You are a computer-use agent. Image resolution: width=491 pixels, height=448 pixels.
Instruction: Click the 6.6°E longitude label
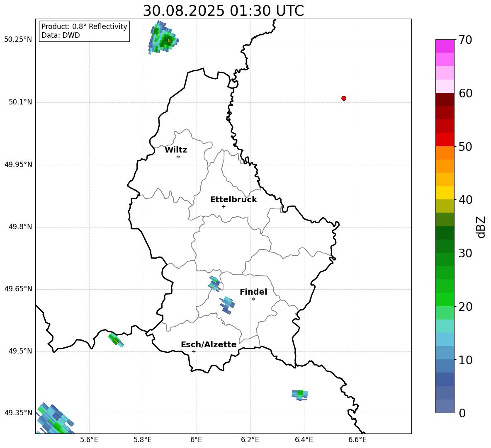click(x=357, y=440)
